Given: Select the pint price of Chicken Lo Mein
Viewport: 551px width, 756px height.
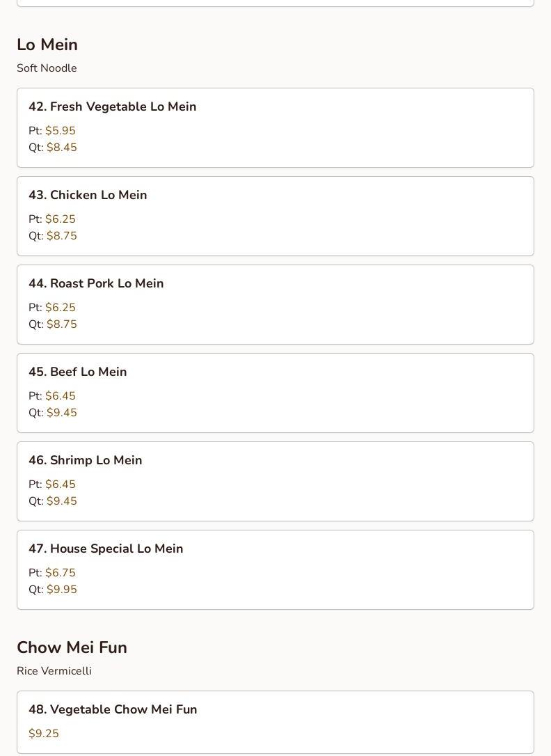Looking at the screenshot, I should click(61, 219).
